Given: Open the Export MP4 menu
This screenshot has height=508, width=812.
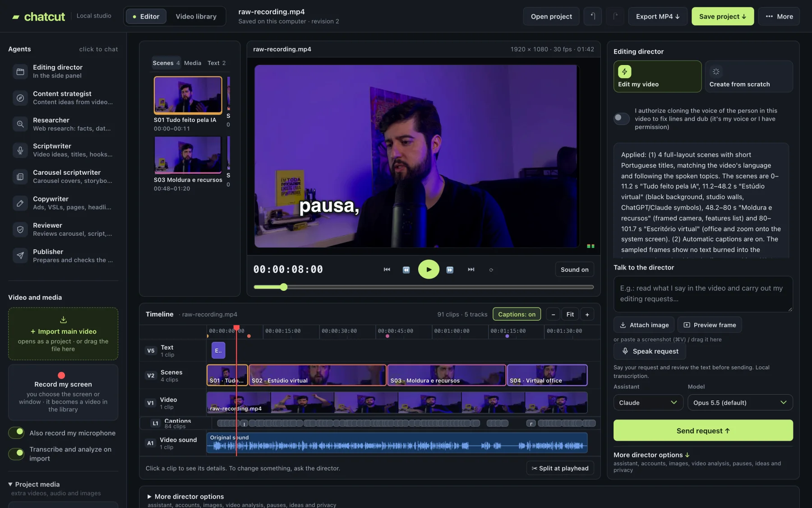Looking at the screenshot, I should [x=658, y=16].
